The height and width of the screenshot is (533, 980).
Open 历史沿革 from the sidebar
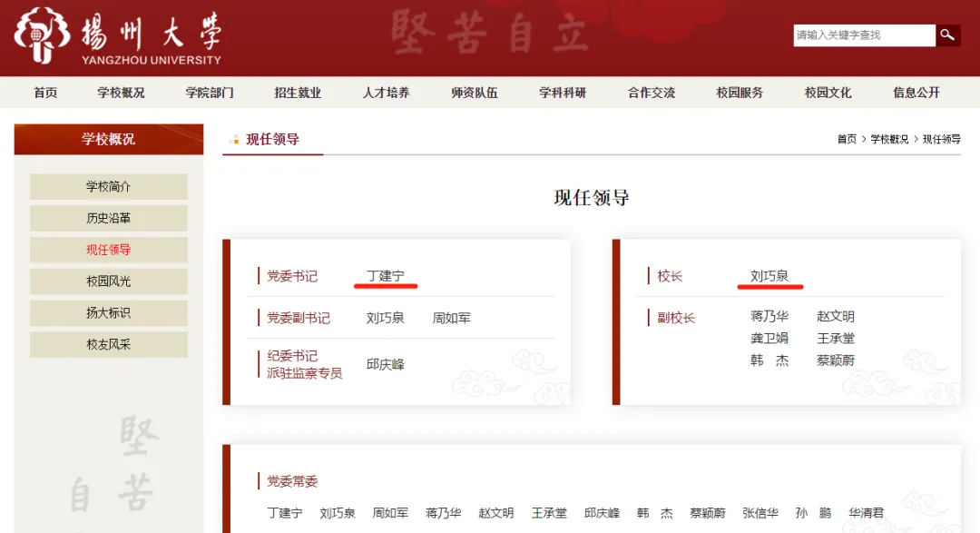point(109,219)
